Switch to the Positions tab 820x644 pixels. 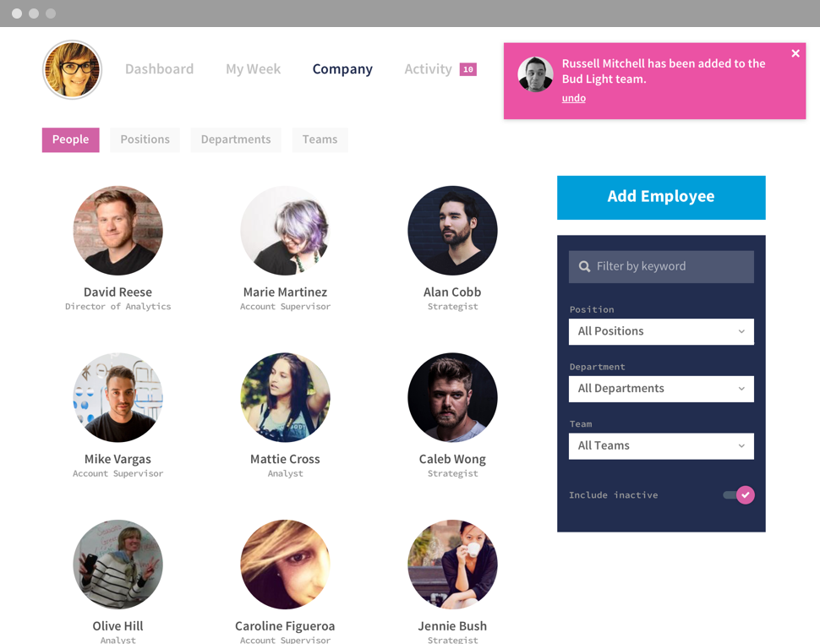(x=145, y=139)
